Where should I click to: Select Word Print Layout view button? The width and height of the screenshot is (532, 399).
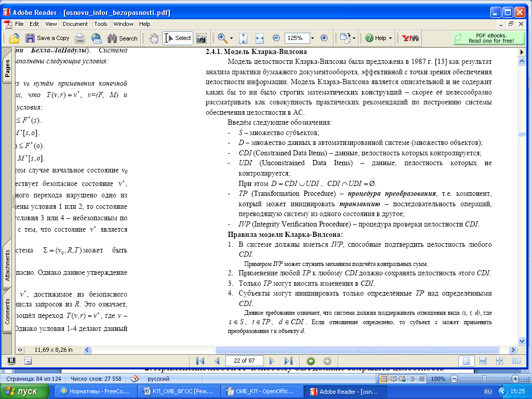click(384, 379)
